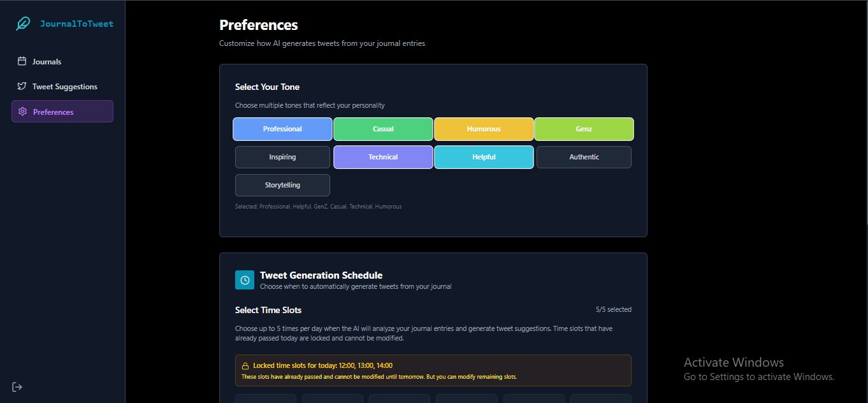
Task: Enable the Inspiring tone
Action: (282, 157)
